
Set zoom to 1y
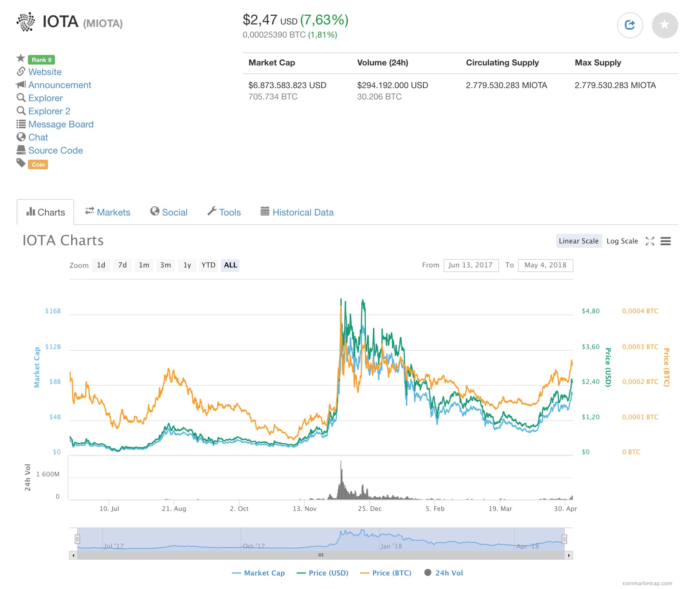coord(187,265)
